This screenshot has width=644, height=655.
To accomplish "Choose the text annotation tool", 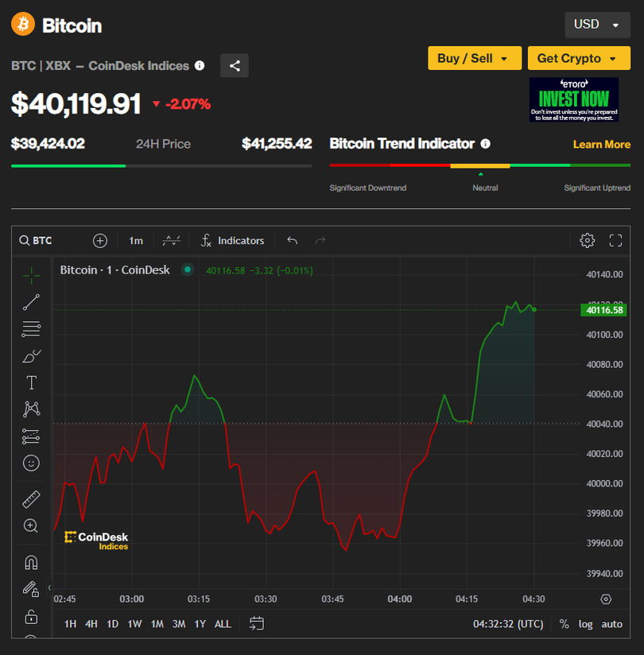I will tap(31, 382).
